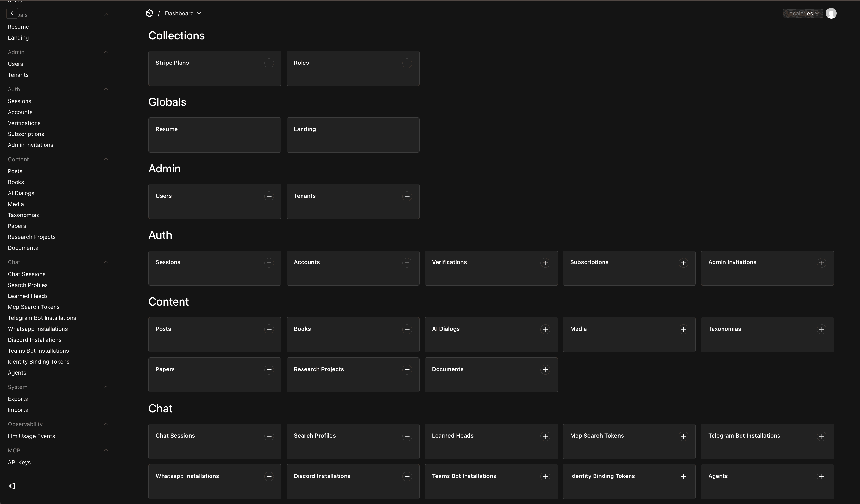Add a new Role via plus icon
The width and height of the screenshot is (860, 504).
tap(407, 63)
